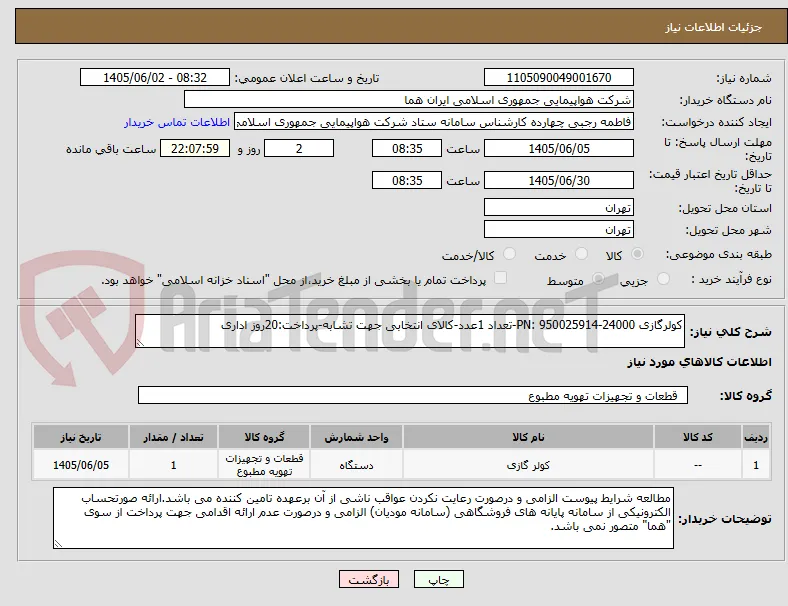Click the شماره نیاز field 1105090049001670
This screenshot has height=606, width=788.
tap(558, 77)
